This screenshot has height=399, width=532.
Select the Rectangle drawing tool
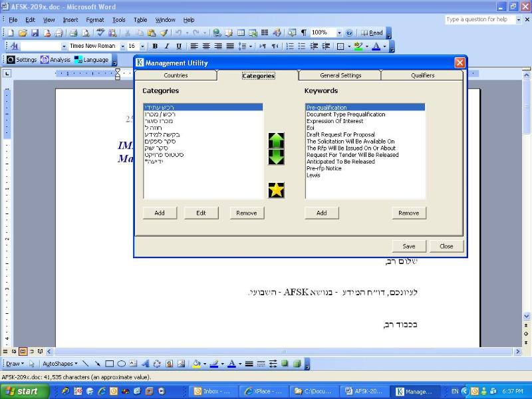[109, 364]
